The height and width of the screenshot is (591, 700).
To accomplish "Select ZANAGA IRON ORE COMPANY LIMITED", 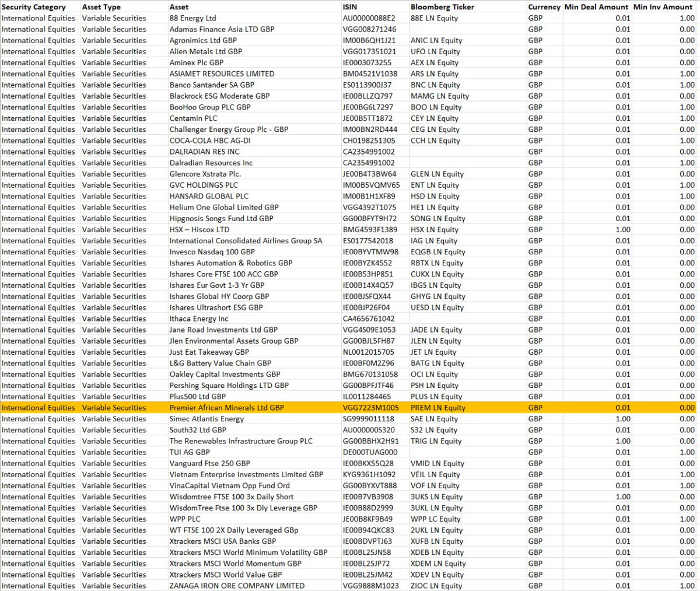I will [237, 586].
